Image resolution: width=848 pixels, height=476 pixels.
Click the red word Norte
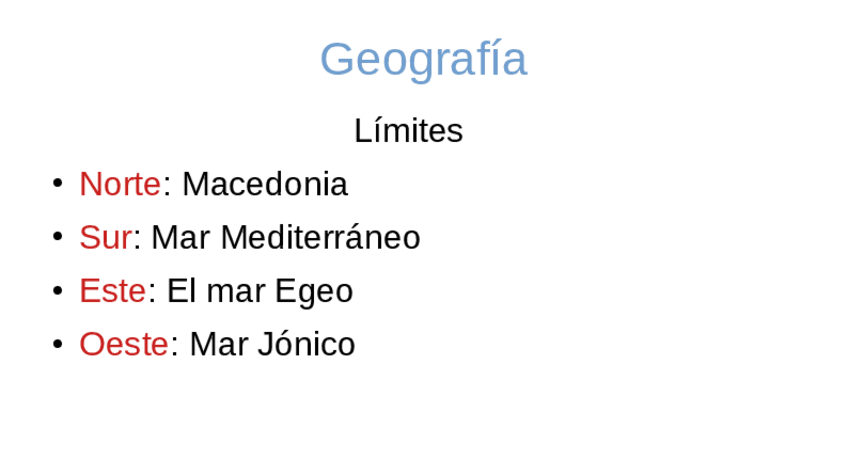(119, 184)
